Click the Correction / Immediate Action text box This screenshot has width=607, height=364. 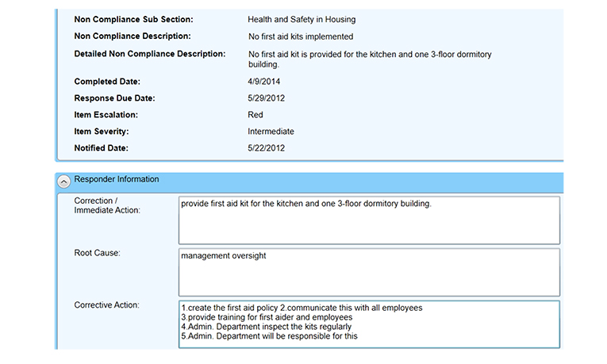point(369,220)
